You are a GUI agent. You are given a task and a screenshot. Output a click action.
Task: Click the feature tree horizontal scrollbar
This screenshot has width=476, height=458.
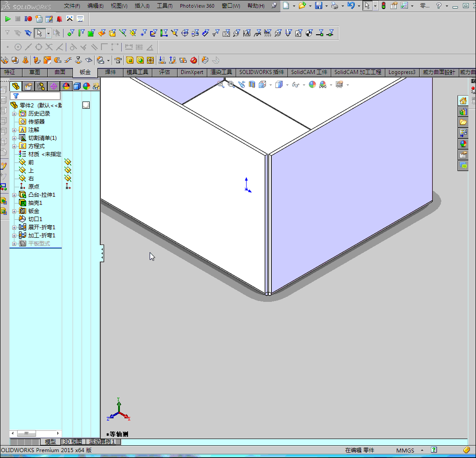(x=35, y=433)
